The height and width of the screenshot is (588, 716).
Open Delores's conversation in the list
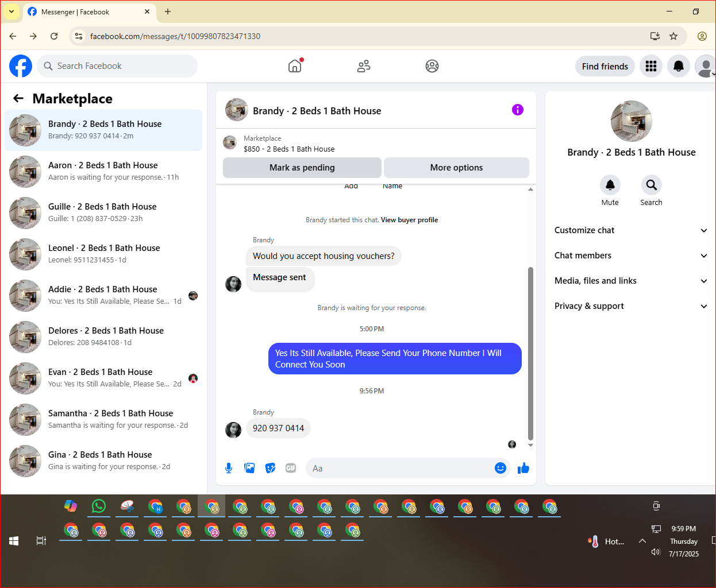pos(103,337)
